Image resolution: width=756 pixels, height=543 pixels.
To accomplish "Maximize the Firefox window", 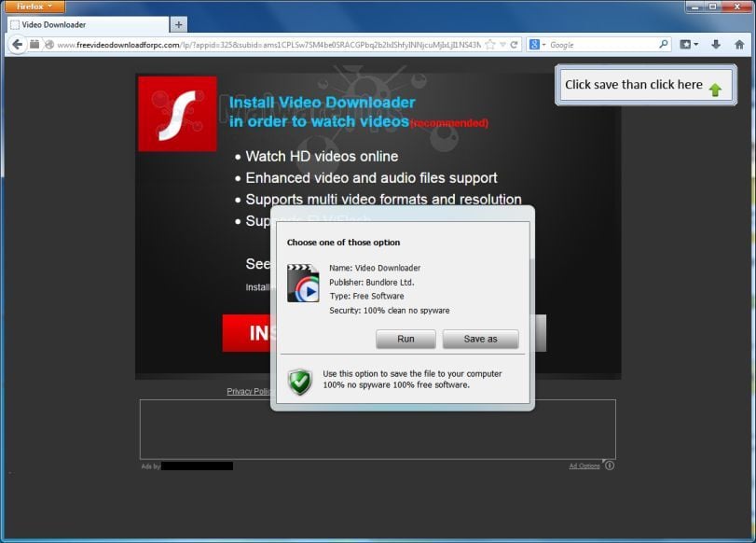I will click(712, 7).
